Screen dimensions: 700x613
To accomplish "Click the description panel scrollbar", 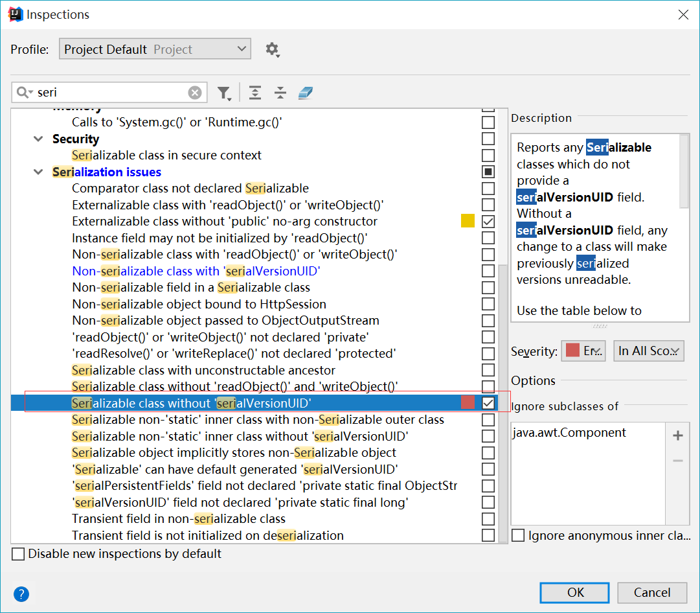I will pos(684,172).
